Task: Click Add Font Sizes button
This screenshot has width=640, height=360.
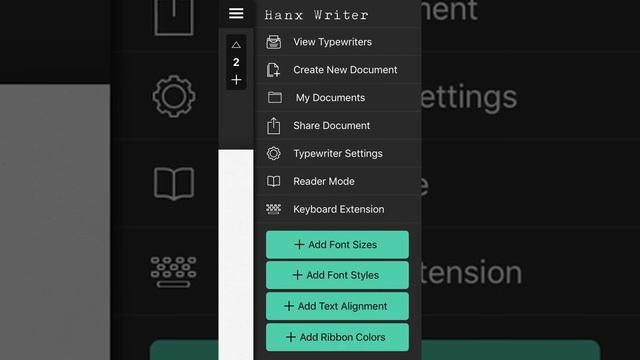Action: point(337,244)
